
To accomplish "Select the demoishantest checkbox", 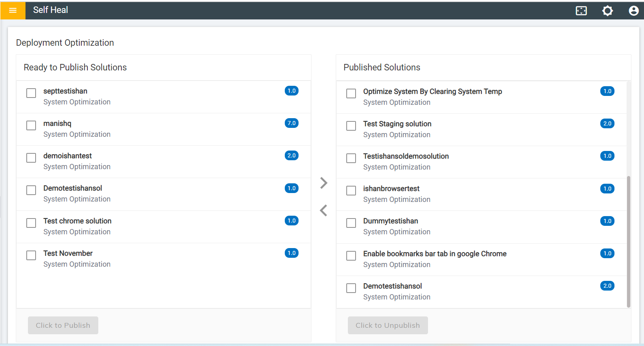I will point(31,158).
